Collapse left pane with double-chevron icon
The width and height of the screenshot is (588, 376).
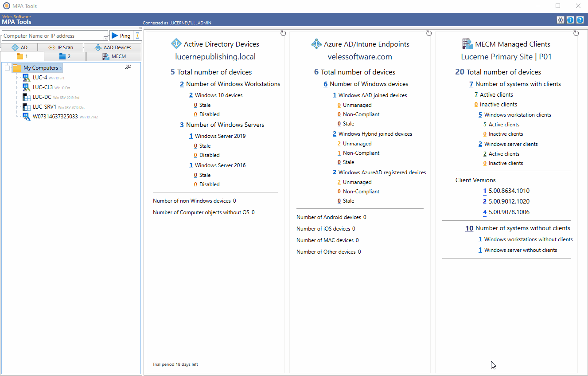click(140, 28)
